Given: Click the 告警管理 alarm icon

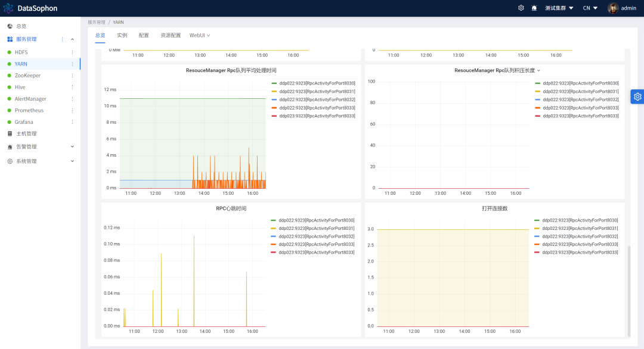Looking at the screenshot, I should pyautogui.click(x=10, y=147).
